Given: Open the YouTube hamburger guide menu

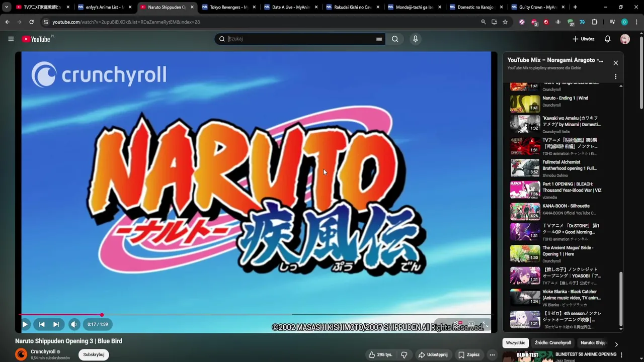Looking at the screenshot, I should (x=11, y=39).
